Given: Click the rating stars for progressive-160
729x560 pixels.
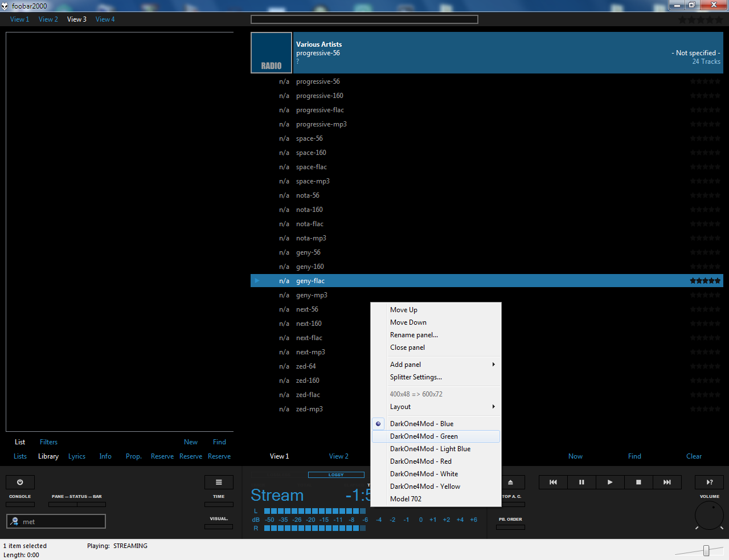Looking at the screenshot, I should (x=705, y=96).
